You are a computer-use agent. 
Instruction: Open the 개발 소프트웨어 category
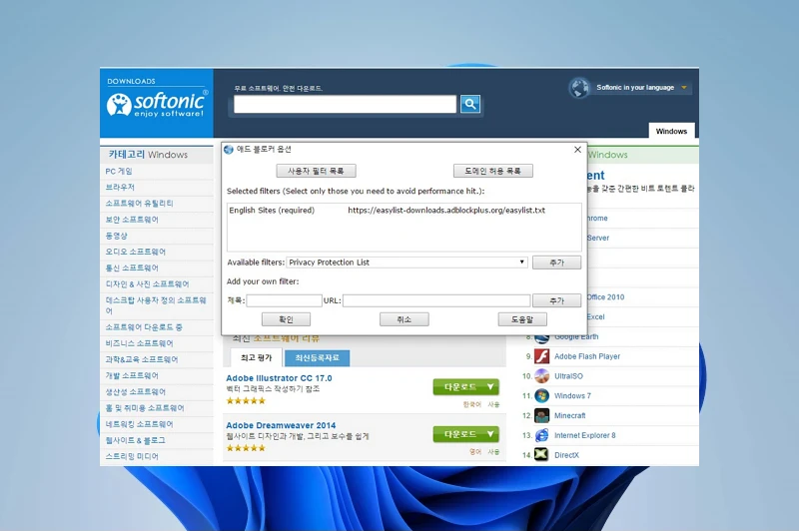[x=132, y=375]
